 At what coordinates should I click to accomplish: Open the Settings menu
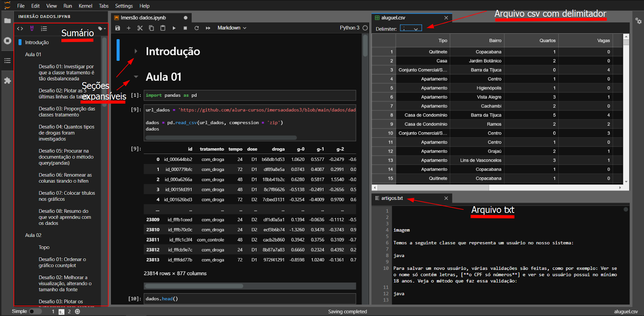(124, 6)
